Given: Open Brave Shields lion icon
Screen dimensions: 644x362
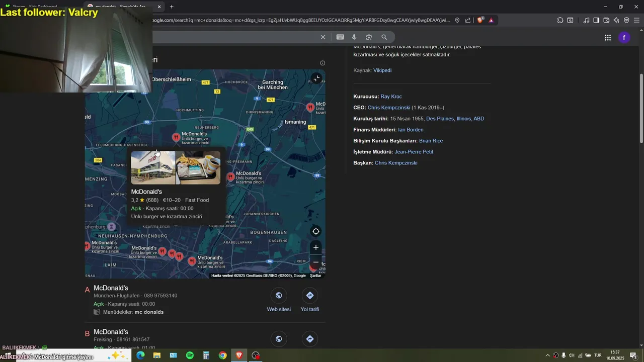Looking at the screenshot, I should pyautogui.click(x=480, y=20).
